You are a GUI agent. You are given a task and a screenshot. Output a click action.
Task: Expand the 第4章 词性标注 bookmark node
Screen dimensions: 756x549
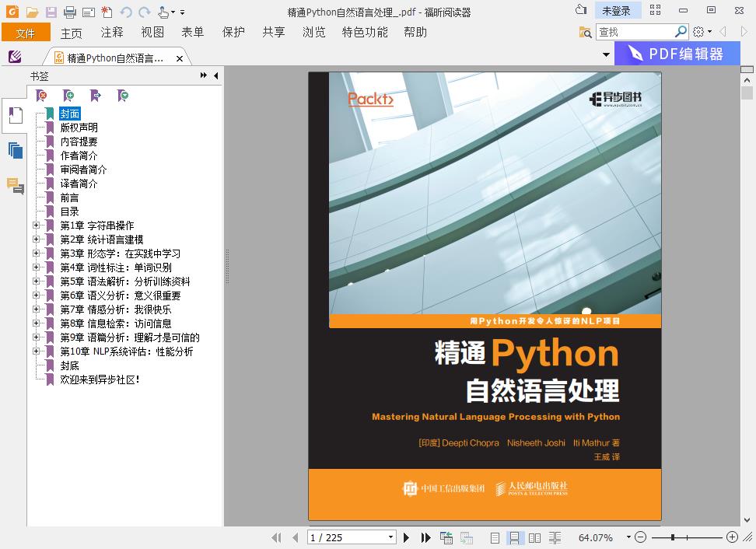point(36,267)
